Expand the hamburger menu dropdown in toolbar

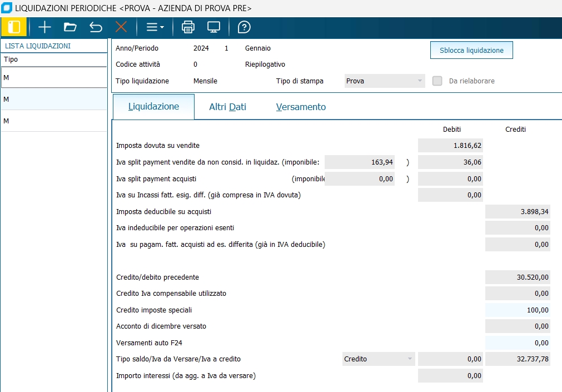155,27
